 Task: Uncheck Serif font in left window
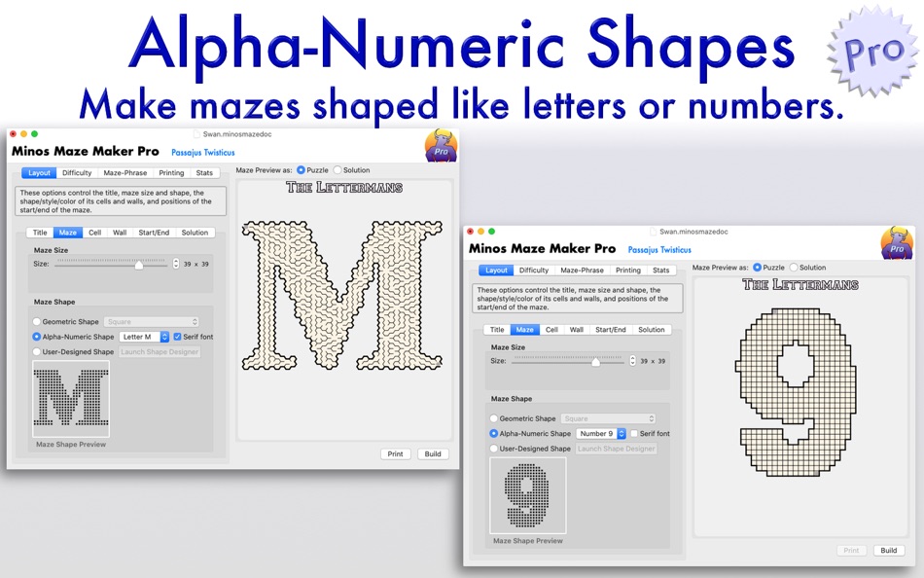[177, 337]
